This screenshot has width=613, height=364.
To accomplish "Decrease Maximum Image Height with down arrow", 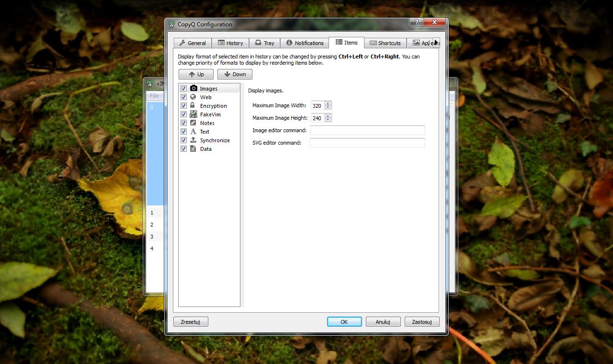I will (328, 120).
